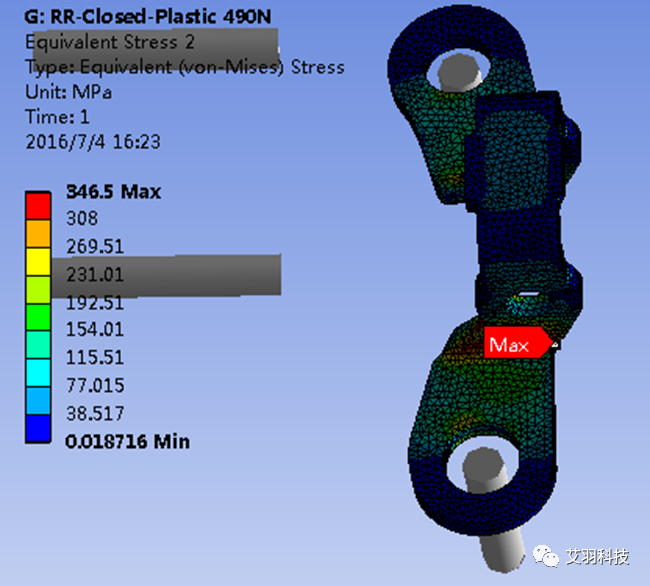Click the '154.01' legend value
Viewport: 650px width, 586px height.
coord(95,330)
